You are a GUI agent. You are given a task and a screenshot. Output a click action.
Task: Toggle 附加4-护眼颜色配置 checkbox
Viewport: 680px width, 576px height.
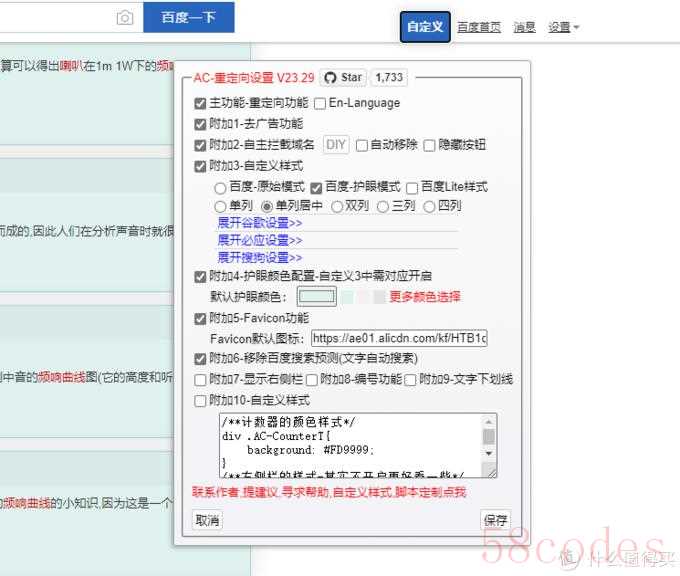(200, 277)
